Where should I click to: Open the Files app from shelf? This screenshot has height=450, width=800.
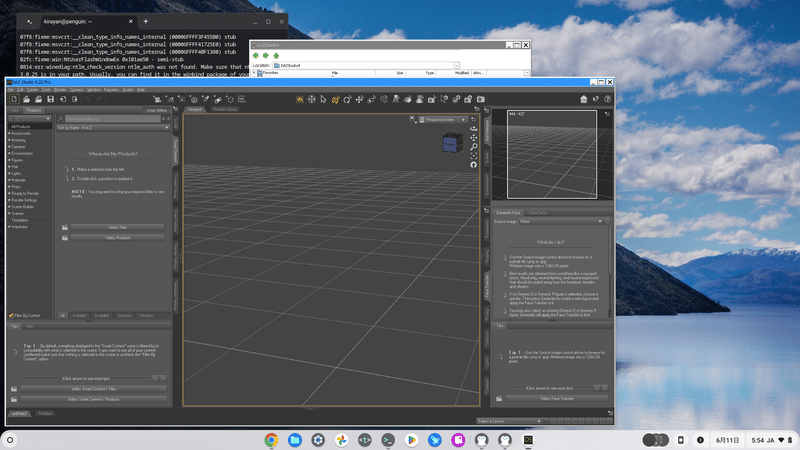[x=295, y=440]
